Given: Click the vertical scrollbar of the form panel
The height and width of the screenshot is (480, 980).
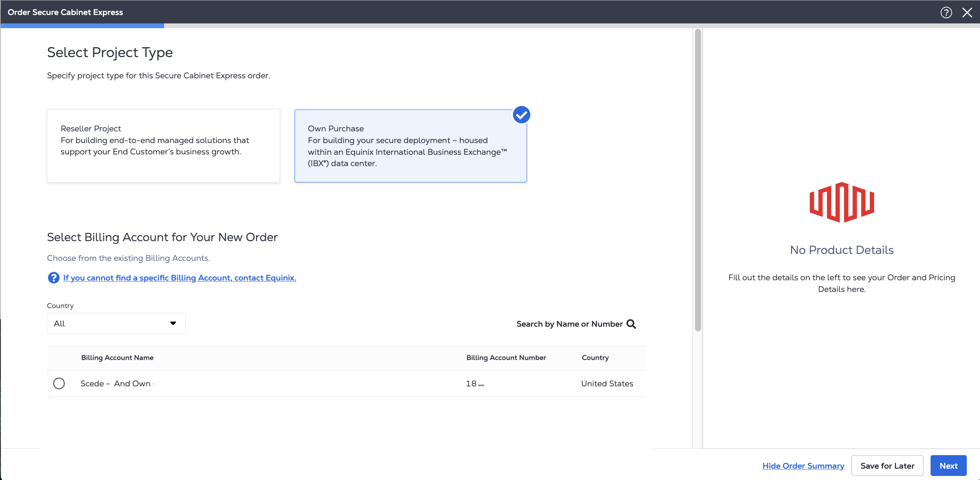Looking at the screenshot, I should tap(698, 180).
